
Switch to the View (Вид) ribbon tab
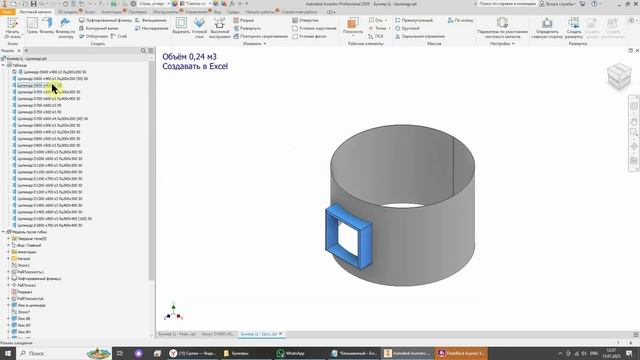pyautogui.click(x=217, y=12)
